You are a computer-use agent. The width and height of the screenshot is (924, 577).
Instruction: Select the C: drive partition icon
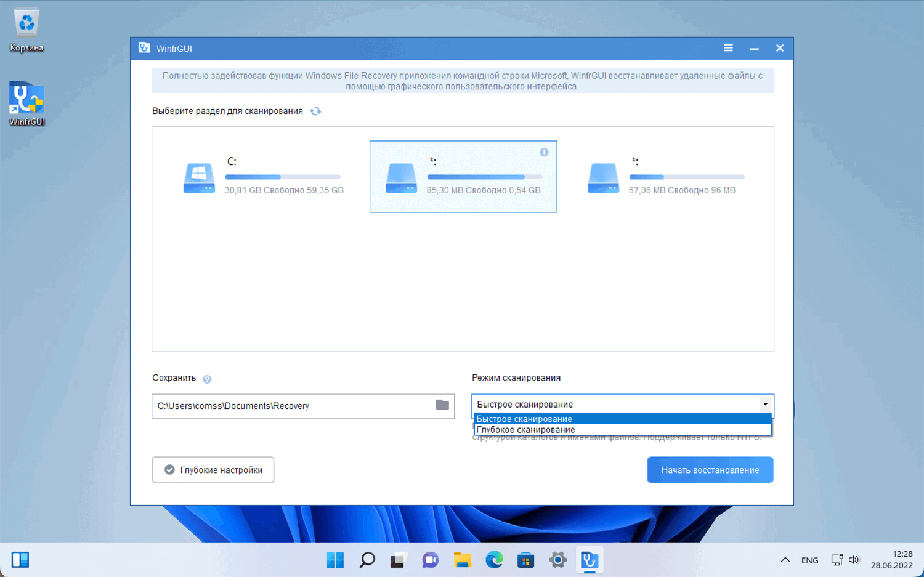199,179
